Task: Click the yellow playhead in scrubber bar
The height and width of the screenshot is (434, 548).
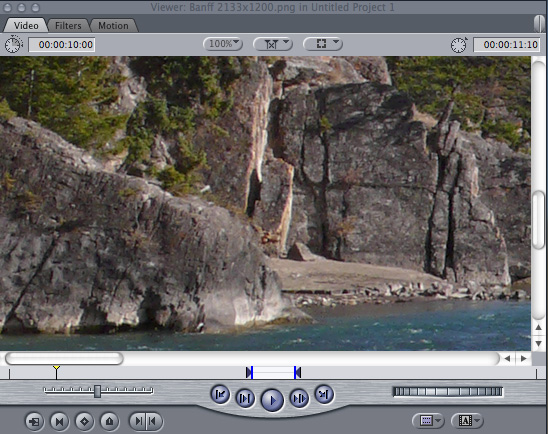Action: coord(56,371)
